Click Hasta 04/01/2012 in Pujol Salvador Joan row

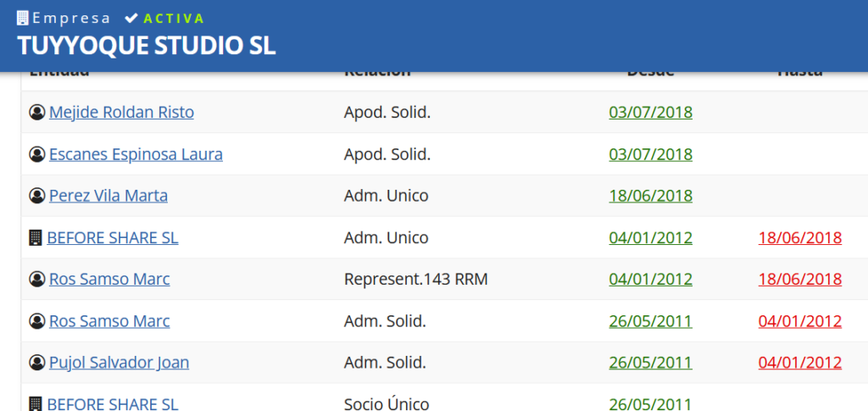coord(800,363)
